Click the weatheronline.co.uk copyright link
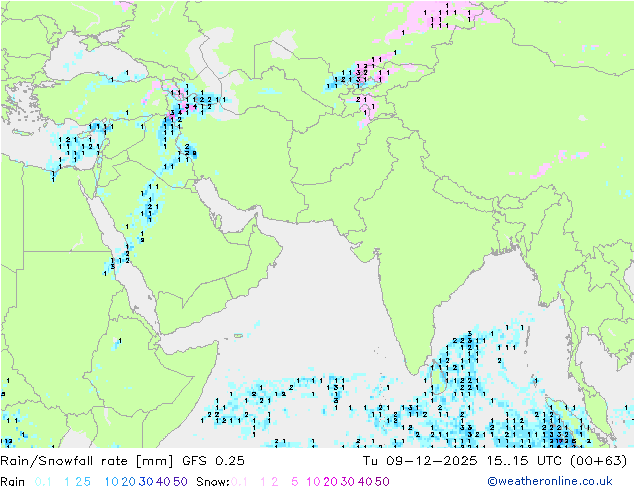The image size is (634, 490). click(550, 481)
